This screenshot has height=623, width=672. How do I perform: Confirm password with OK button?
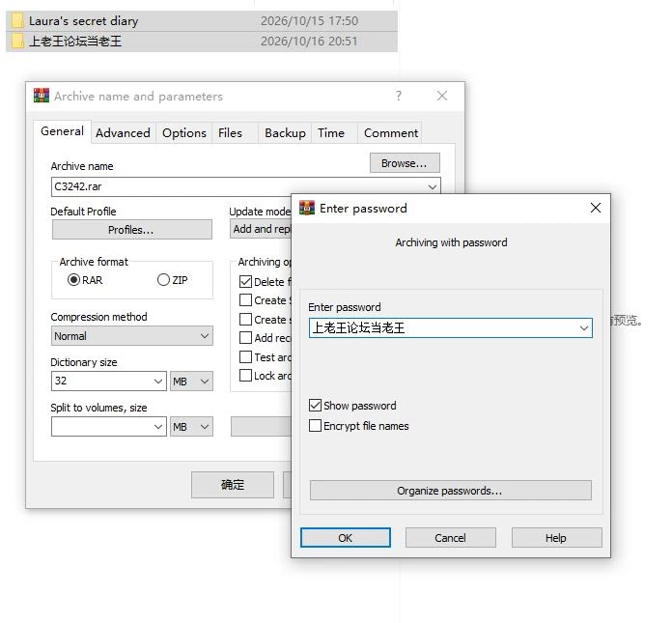(345, 538)
